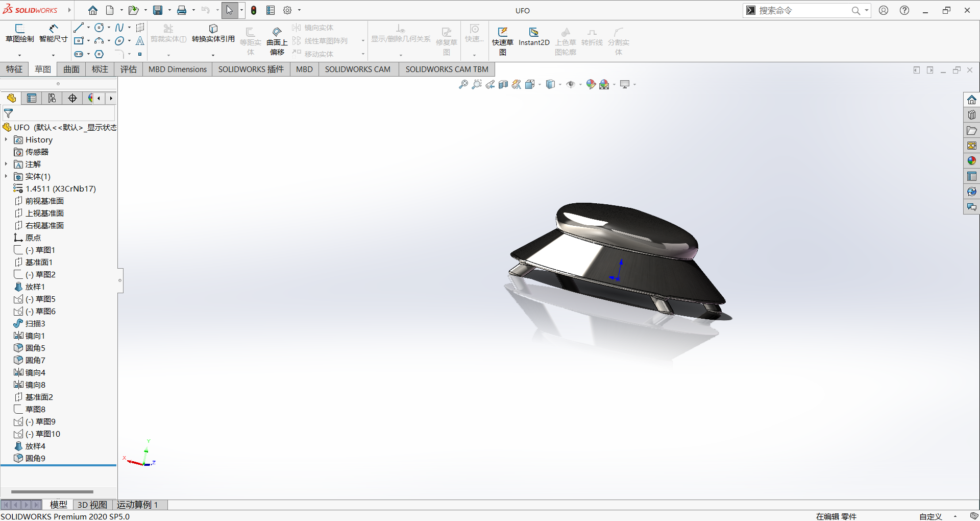Click the 转换实体引用 (Convert Entities) icon
The height and width of the screenshot is (521, 980).
pos(213,35)
